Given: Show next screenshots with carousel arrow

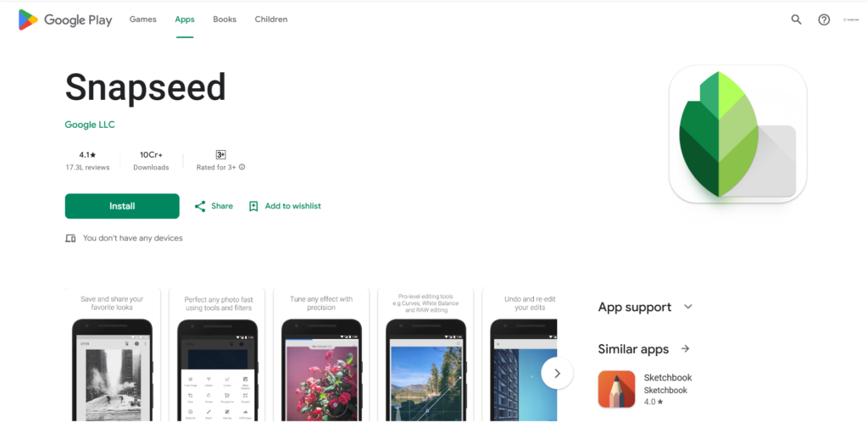Looking at the screenshot, I should (557, 374).
